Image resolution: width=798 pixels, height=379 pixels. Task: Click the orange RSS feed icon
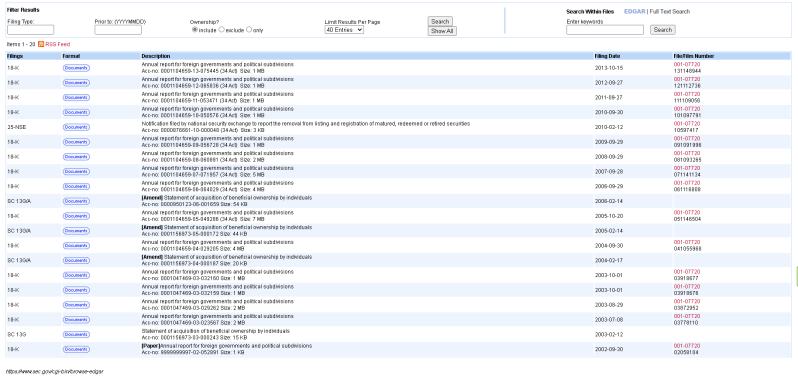41,44
